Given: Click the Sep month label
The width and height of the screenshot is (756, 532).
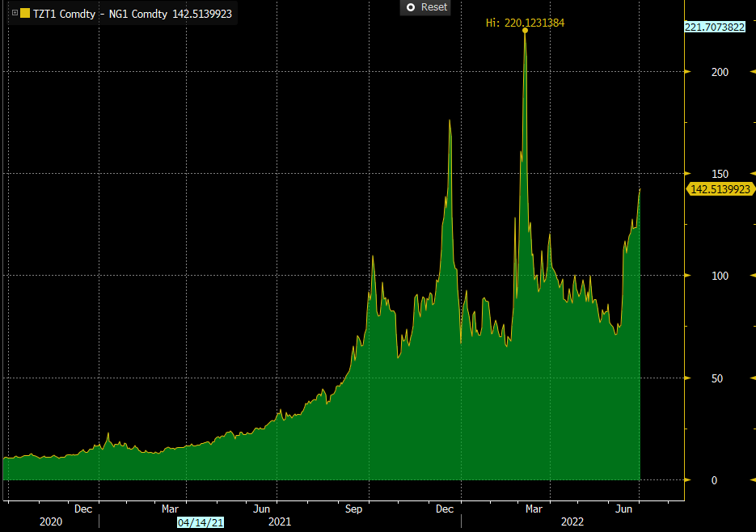Looking at the screenshot, I should point(353,509).
